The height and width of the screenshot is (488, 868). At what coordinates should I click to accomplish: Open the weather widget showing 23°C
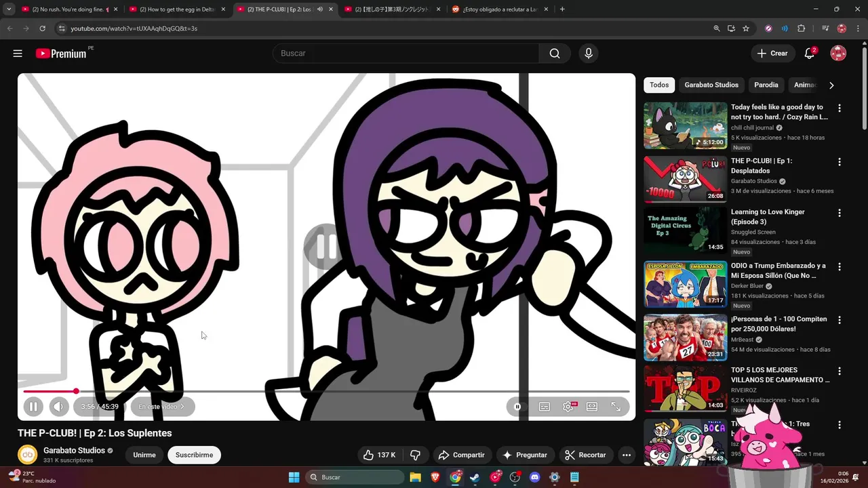(x=33, y=477)
